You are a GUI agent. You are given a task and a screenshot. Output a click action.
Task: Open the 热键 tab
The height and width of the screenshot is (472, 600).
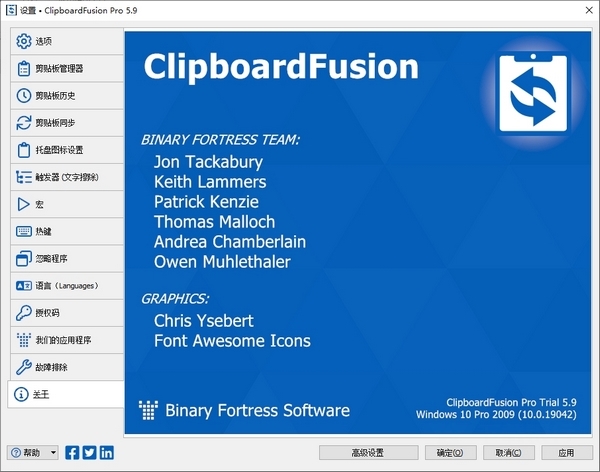point(67,231)
